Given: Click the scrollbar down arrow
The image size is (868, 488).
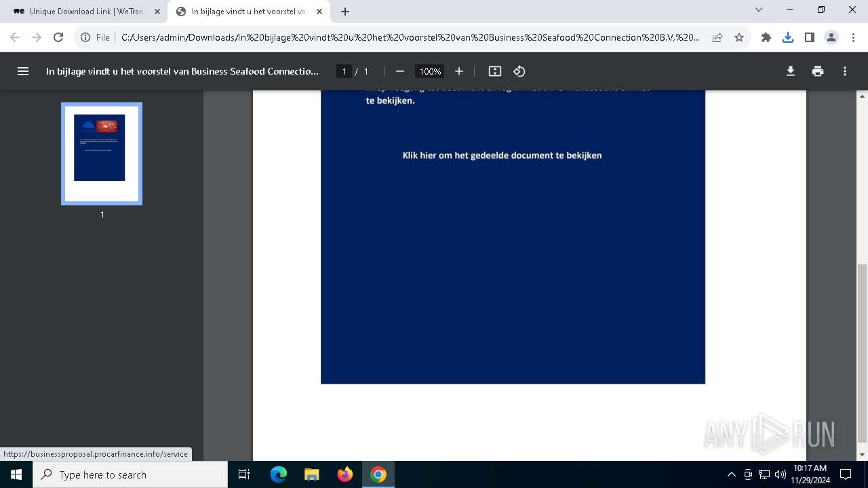Looking at the screenshot, I should tap(863, 455).
